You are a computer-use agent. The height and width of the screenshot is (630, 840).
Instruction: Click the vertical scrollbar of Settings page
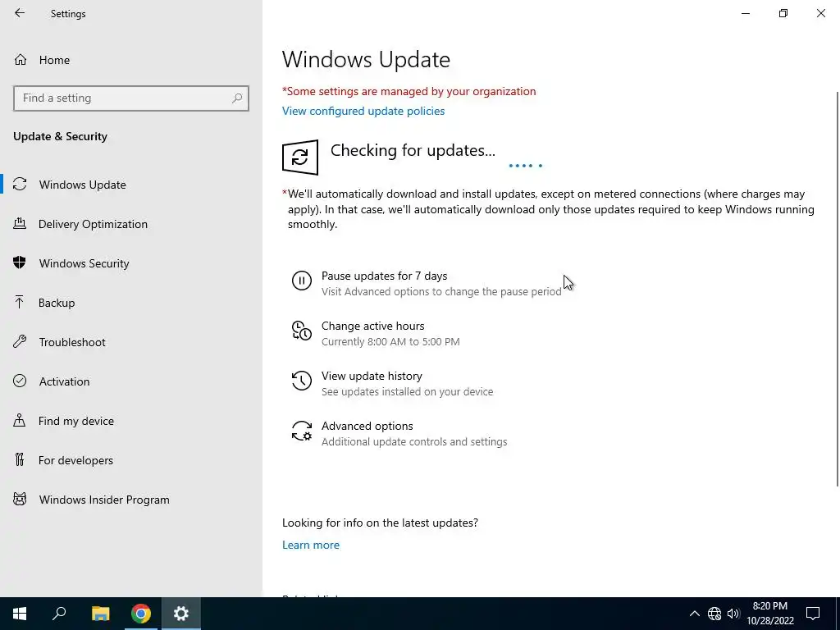[x=838, y=290]
